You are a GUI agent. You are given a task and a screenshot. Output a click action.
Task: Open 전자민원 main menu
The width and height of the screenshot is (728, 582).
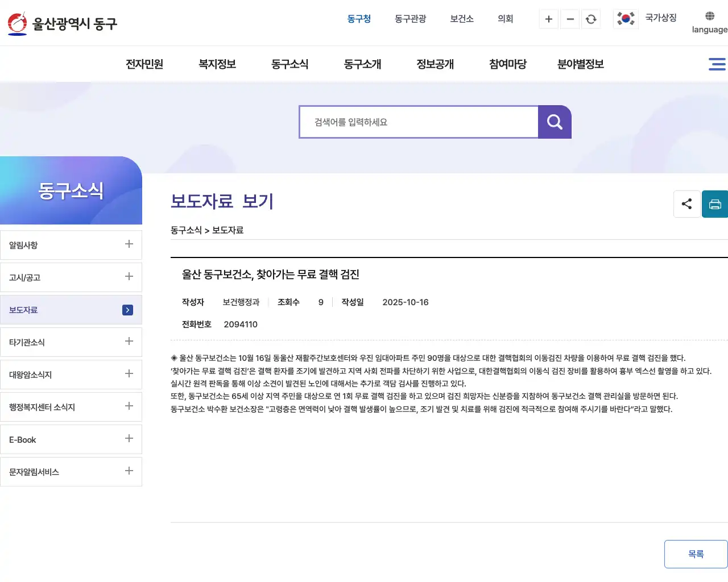(x=144, y=64)
